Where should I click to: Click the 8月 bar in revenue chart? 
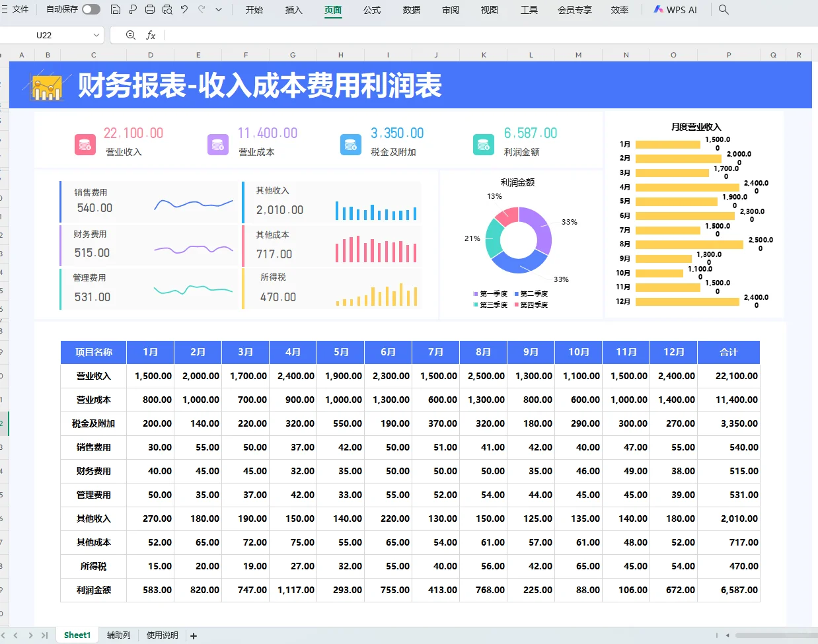point(689,244)
